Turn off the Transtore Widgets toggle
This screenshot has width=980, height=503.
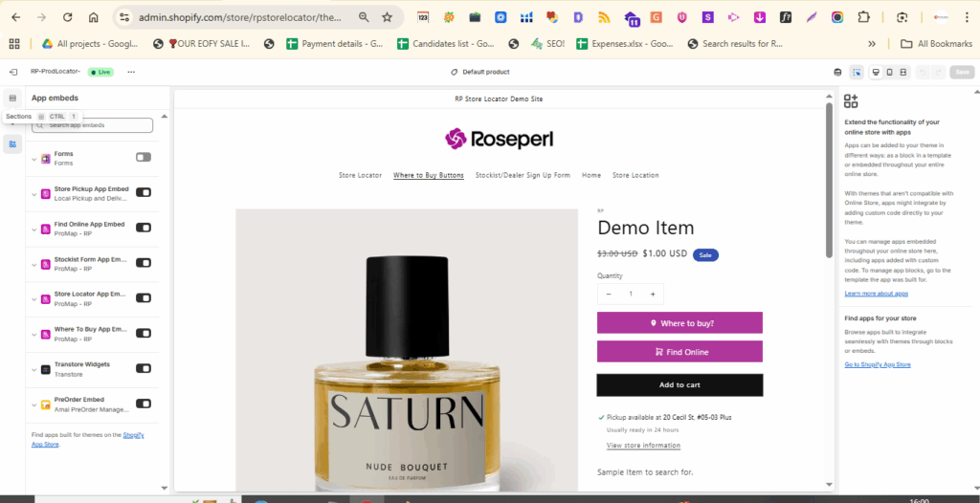click(x=144, y=368)
